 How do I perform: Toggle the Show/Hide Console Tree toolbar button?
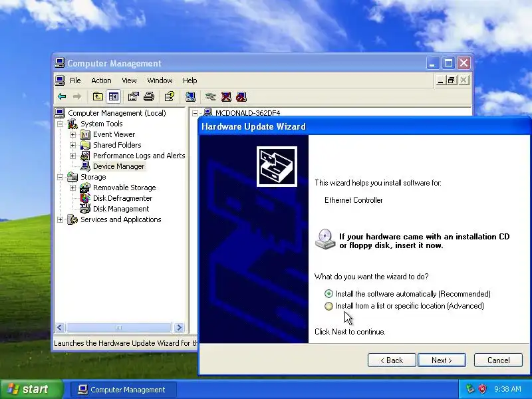tap(114, 96)
